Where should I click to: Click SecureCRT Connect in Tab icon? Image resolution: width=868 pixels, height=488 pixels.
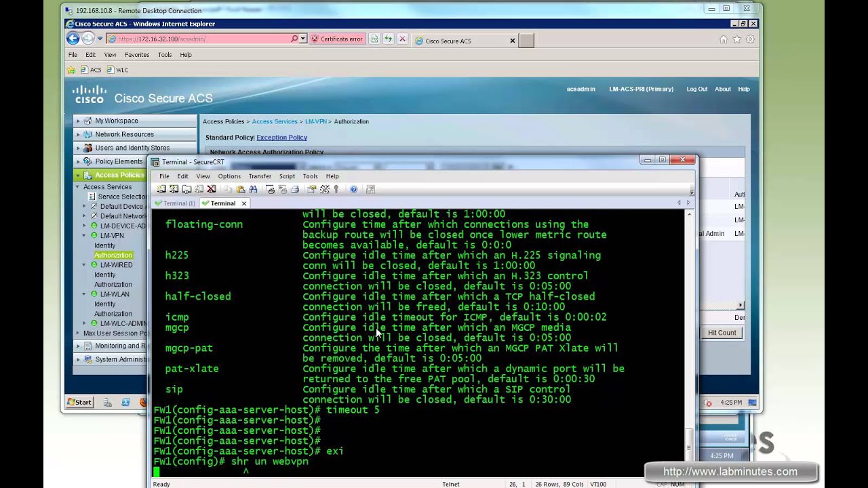(186, 189)
